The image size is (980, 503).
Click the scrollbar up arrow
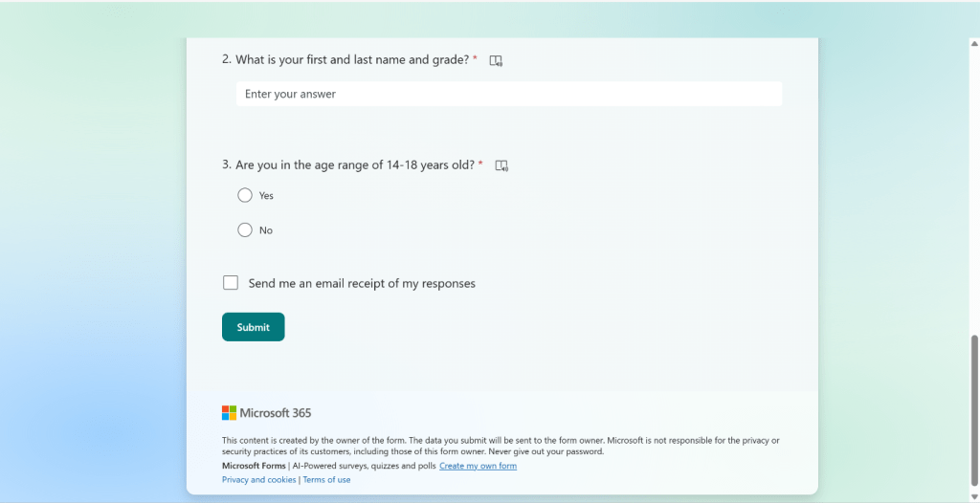974,43
